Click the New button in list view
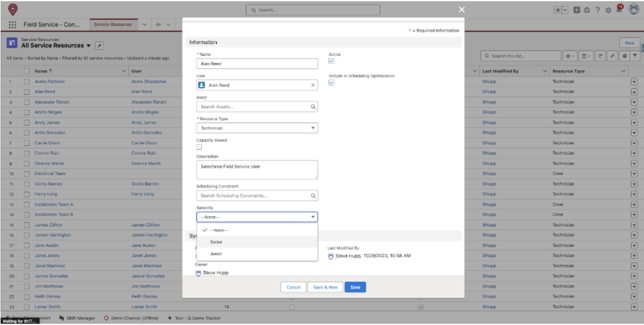 629,43
